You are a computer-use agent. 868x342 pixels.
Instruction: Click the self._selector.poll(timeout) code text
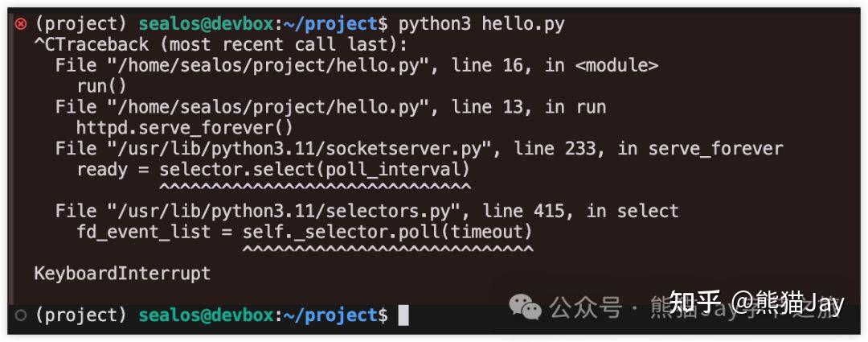pyautogui.click(x=387, y=233)
